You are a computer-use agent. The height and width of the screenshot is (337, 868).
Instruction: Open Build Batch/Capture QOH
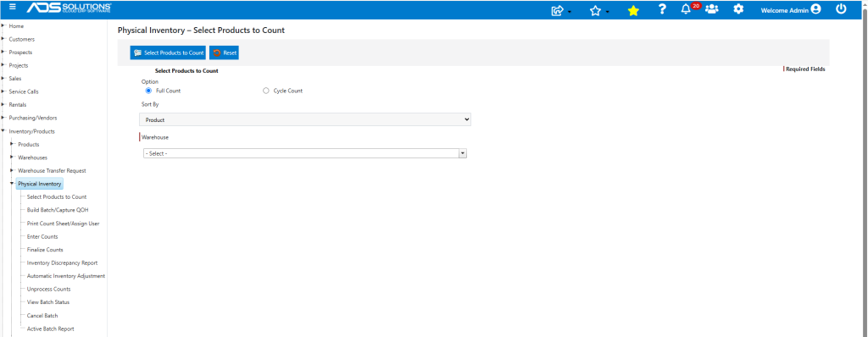pyautogui.click(x=58, y=210)
